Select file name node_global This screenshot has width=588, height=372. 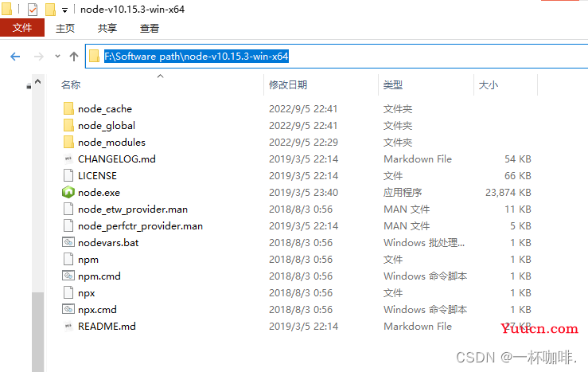pos(107,126)
